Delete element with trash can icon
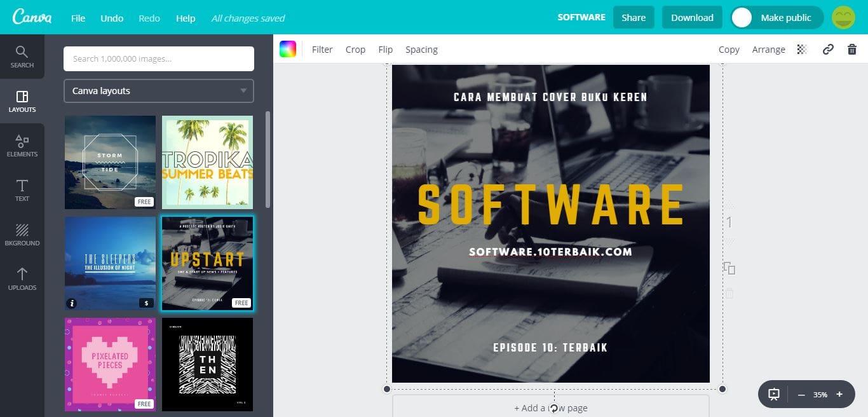Screen dimensions: 868x417 [852, 50]
